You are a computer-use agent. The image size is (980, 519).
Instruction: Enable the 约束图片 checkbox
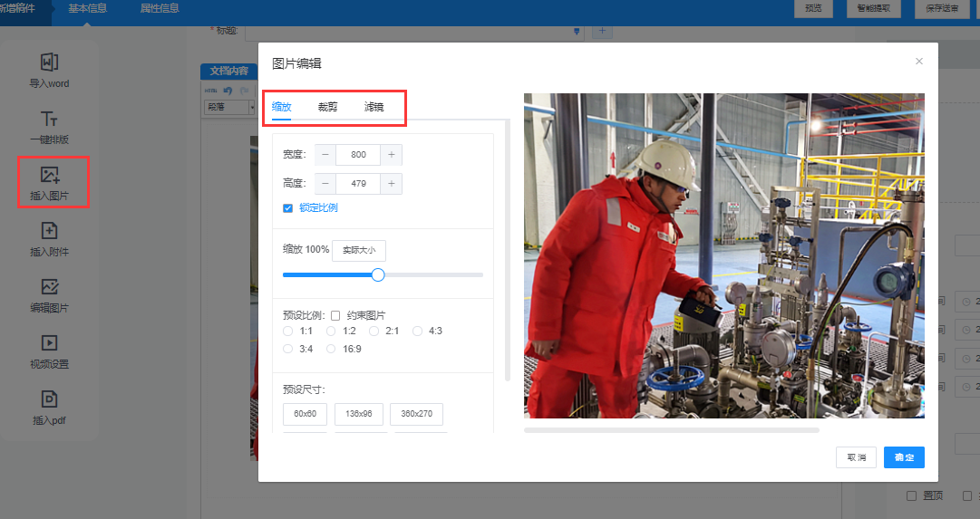click(x=335, y=315)
